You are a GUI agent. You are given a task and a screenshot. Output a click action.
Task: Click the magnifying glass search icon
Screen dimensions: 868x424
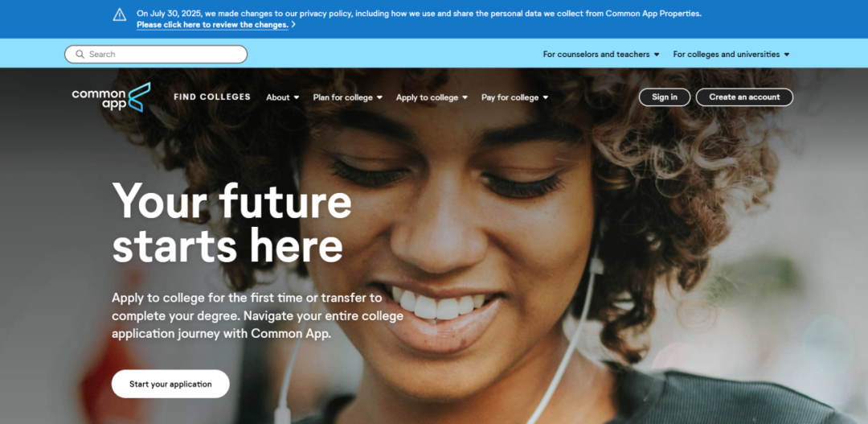tap(80, 55)
